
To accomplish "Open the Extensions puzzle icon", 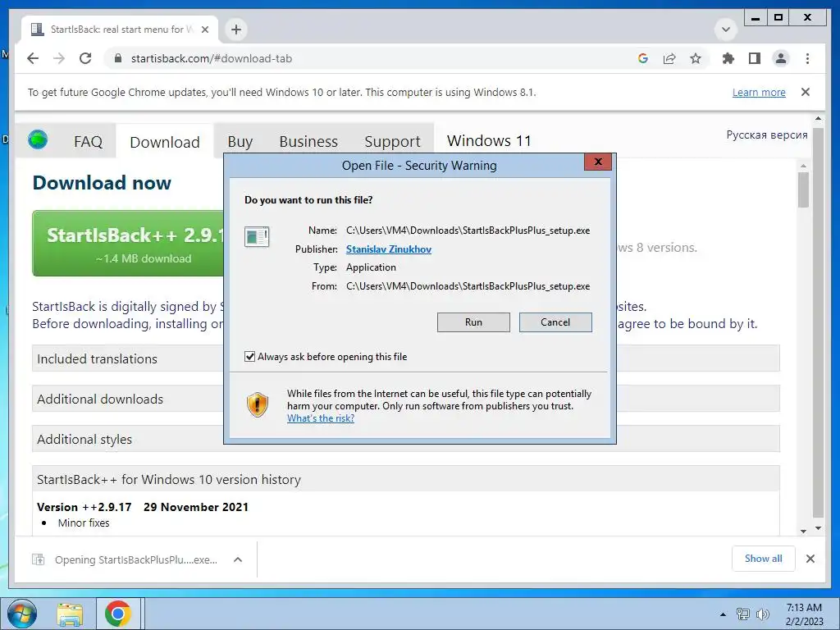I will [728, 58].
